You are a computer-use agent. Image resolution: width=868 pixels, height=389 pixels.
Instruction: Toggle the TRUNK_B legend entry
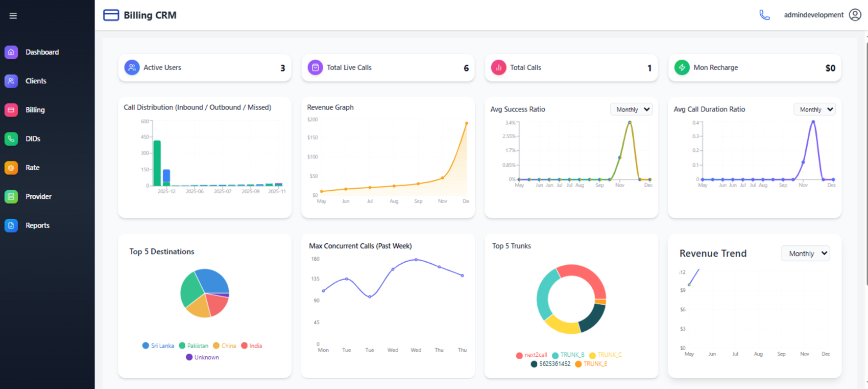pyautogui.click(x=568, y=355)
